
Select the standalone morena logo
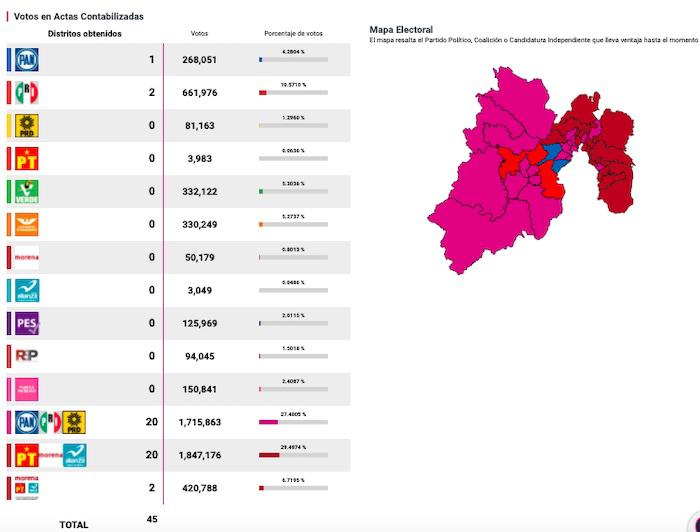pyautogui.click(x=27, y=258)
